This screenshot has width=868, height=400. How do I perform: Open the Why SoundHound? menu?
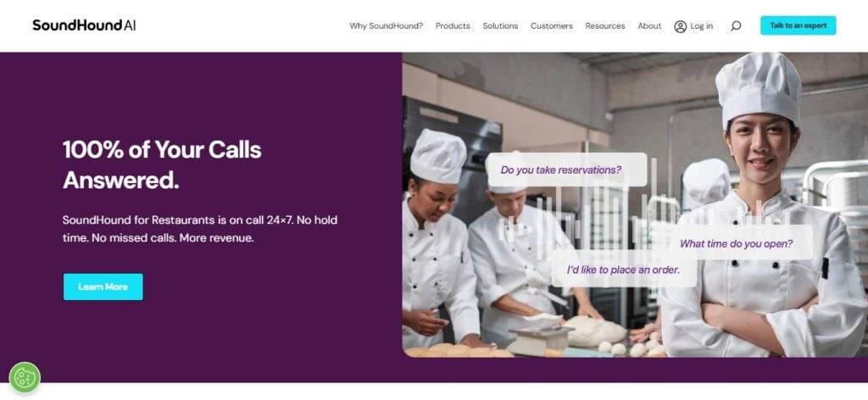386,26
